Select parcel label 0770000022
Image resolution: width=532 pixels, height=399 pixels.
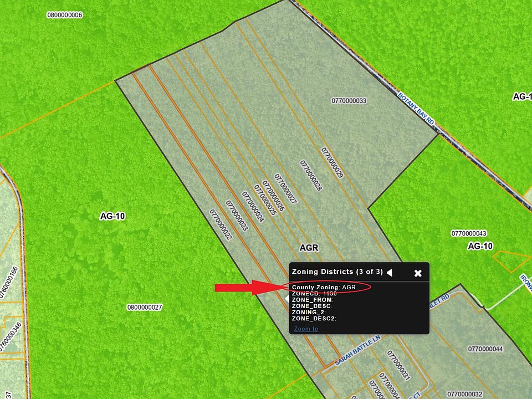coord(221,224)
